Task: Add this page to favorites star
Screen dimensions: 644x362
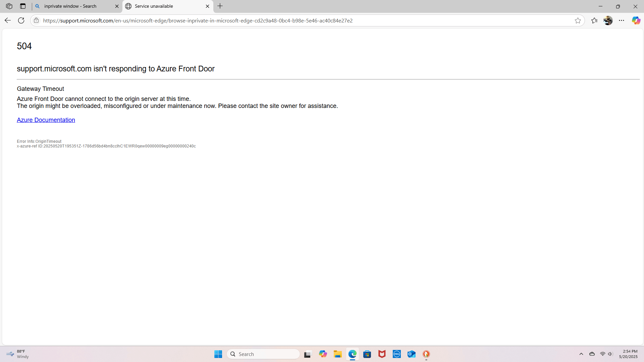Action: tap(578, 20)
